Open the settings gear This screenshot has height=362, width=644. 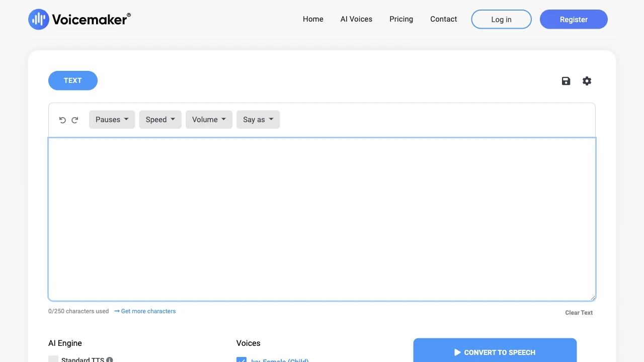[x=587, y=80]
